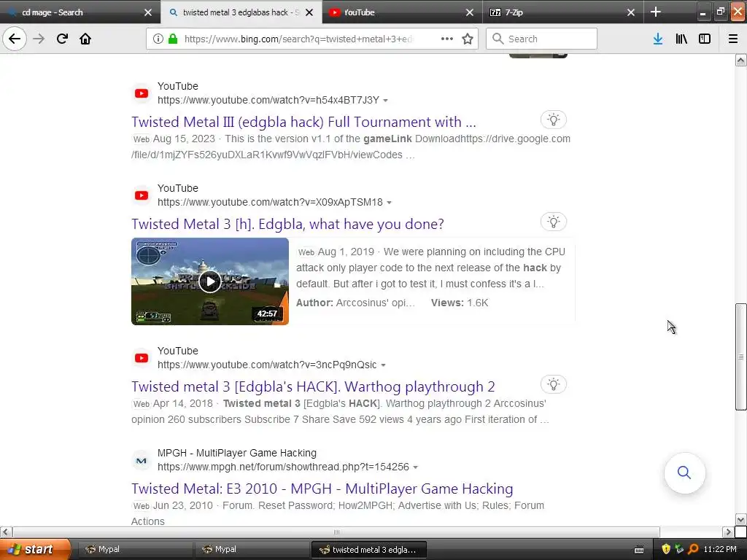747x560 pixels.
Task: Click lightbulb icon beside 'what have you done?' result
Action: click(553, 222)
